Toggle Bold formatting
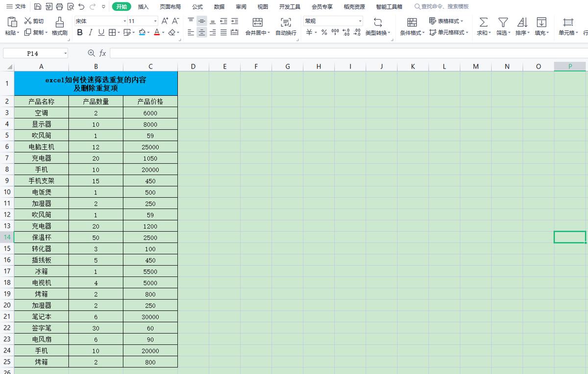 pos(79,32)
